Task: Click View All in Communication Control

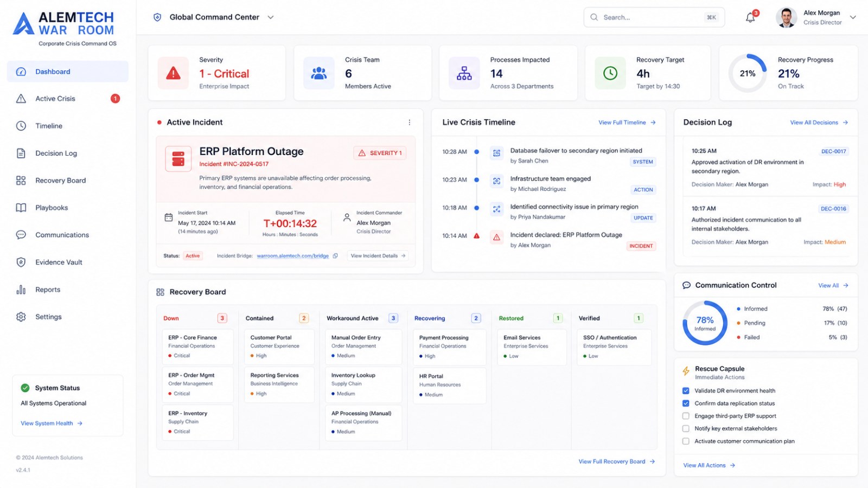Action: 833,286
